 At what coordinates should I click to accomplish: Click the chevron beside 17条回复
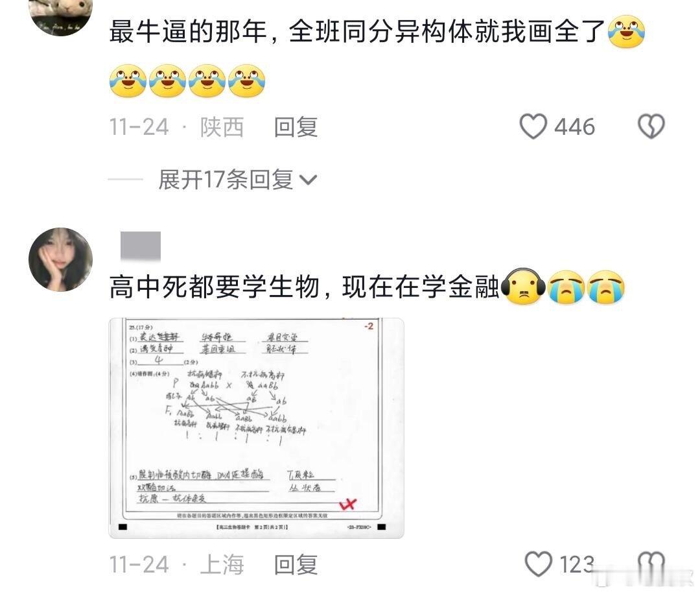(x=308, y=180)
